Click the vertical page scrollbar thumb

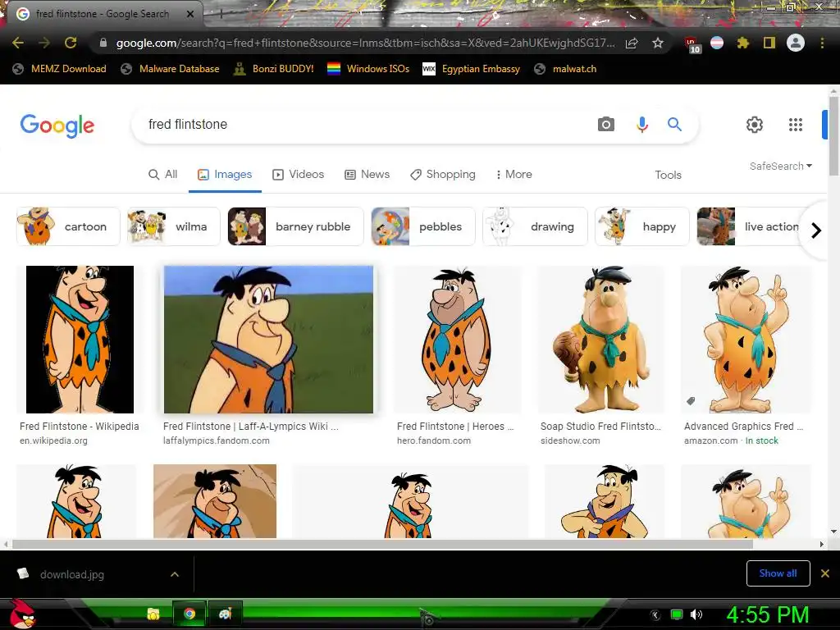coord(833,135)
